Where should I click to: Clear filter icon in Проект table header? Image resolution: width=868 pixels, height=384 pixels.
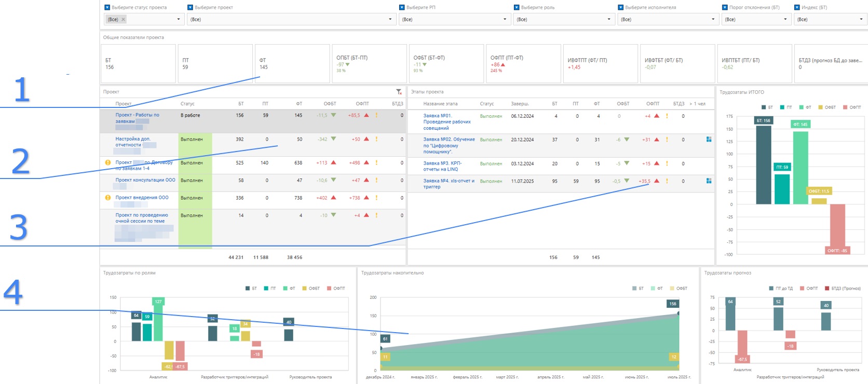click(399, 92)
